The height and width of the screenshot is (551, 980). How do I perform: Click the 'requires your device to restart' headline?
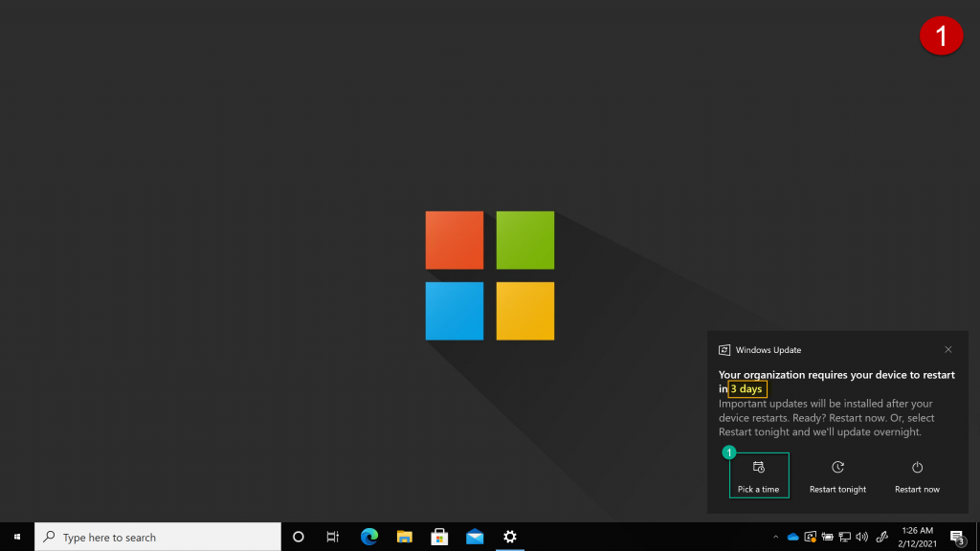coord(836,382)
